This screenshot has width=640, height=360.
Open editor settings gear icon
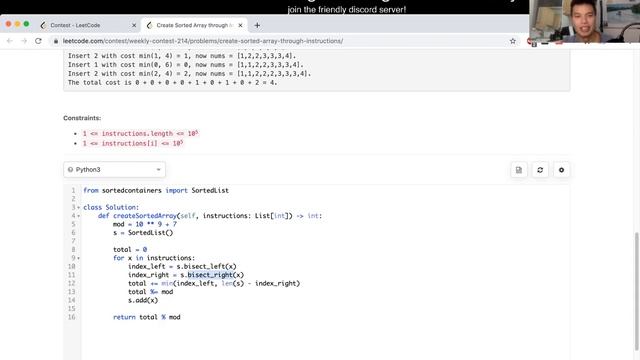[x=561, y=170]
